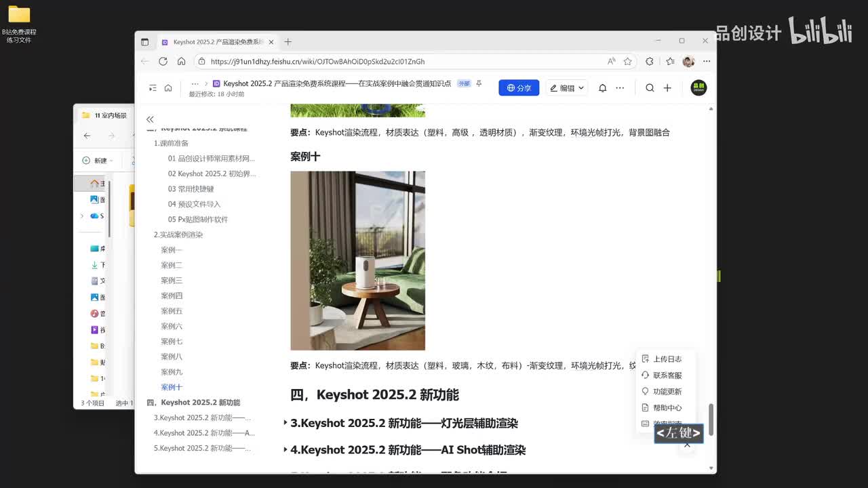The width and height of the screenshot is (868, 488).
Task: Jump to 2.实战案例渲染 in the outline
Action: [178, 235]
